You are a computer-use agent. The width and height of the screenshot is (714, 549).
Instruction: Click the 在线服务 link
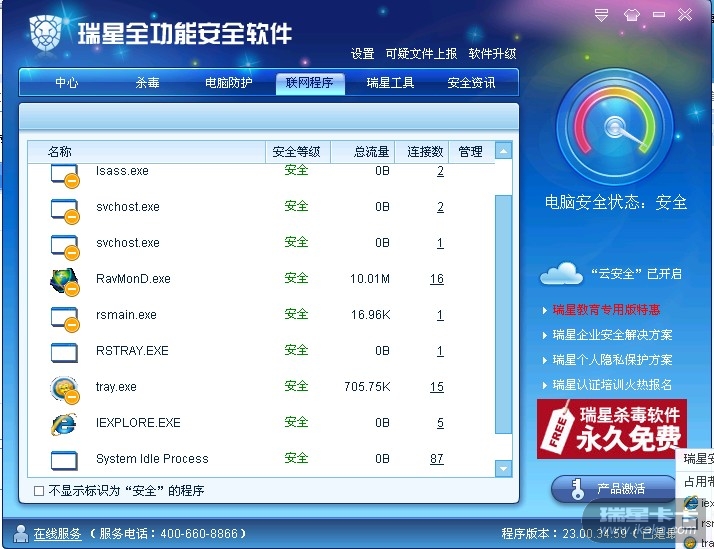pos(57,534)
